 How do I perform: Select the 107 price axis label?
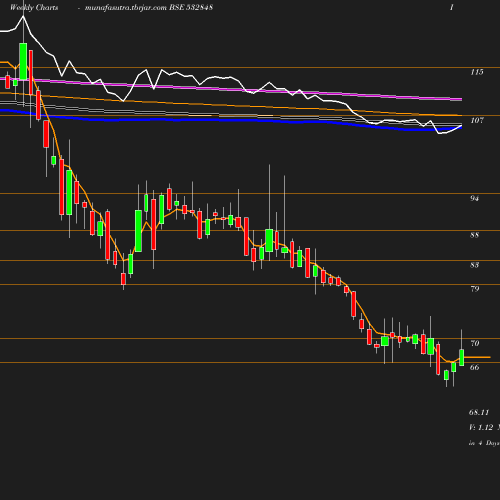(x=477, y=120)
